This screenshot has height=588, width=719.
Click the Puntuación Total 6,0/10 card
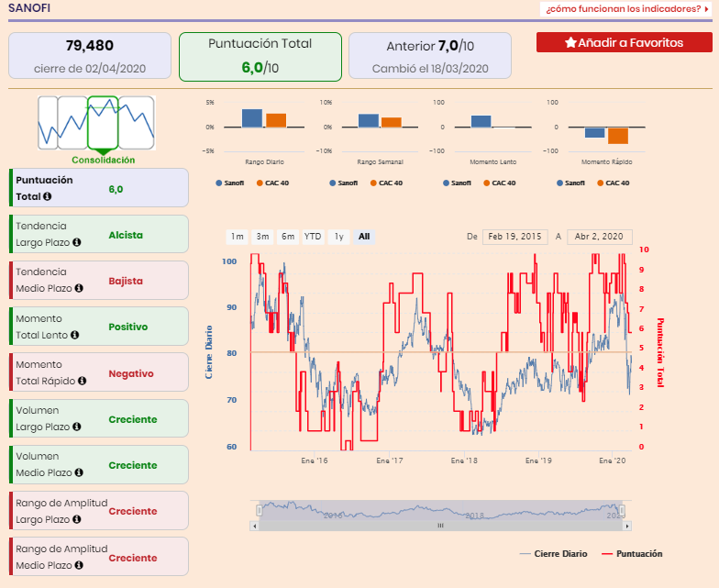(260, 57)
